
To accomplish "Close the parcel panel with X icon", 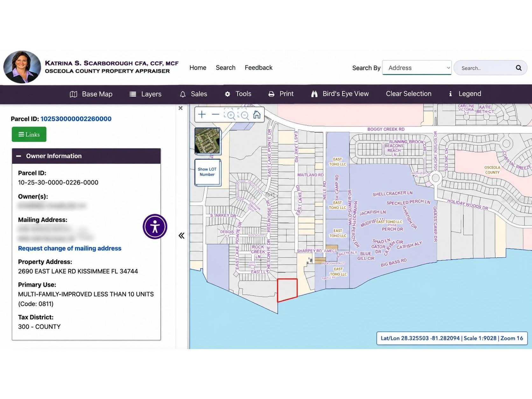I will tap(180, 108).
